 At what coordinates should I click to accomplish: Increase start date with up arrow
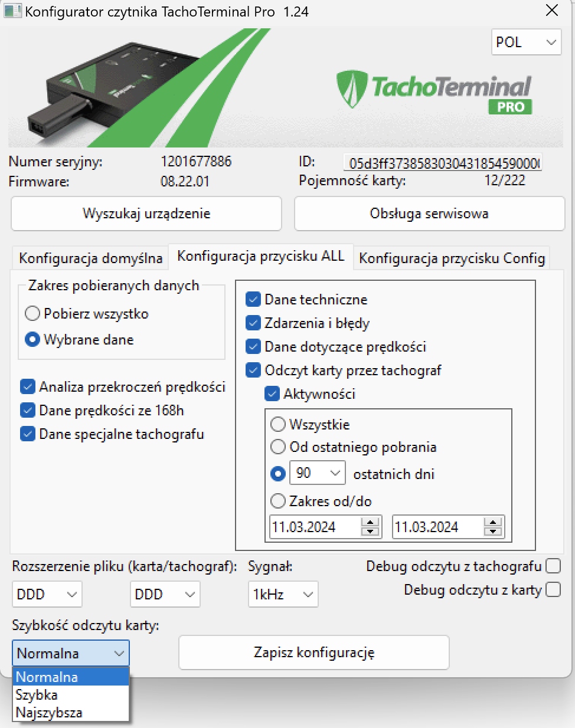click(x=370, y=522)
